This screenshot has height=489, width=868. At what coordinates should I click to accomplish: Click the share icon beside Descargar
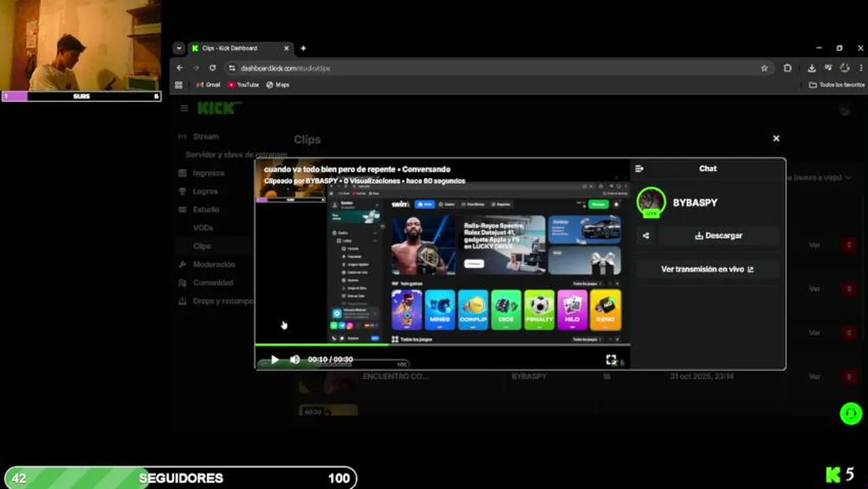pos(646,236)
